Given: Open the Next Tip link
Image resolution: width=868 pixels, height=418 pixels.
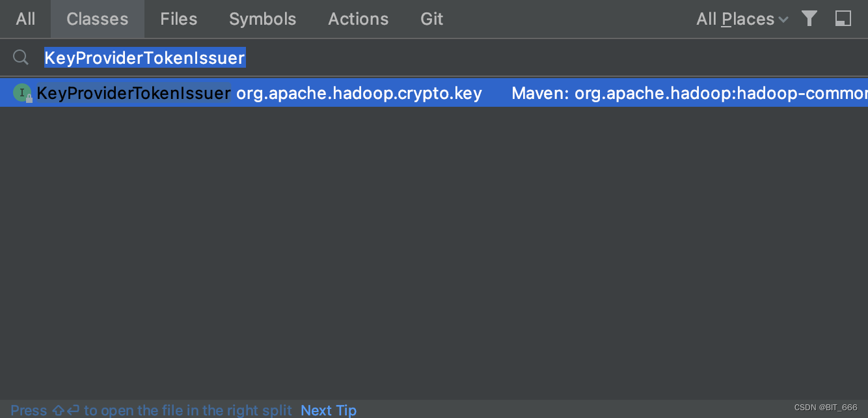Looking at the screenshot, I should 329,410.
